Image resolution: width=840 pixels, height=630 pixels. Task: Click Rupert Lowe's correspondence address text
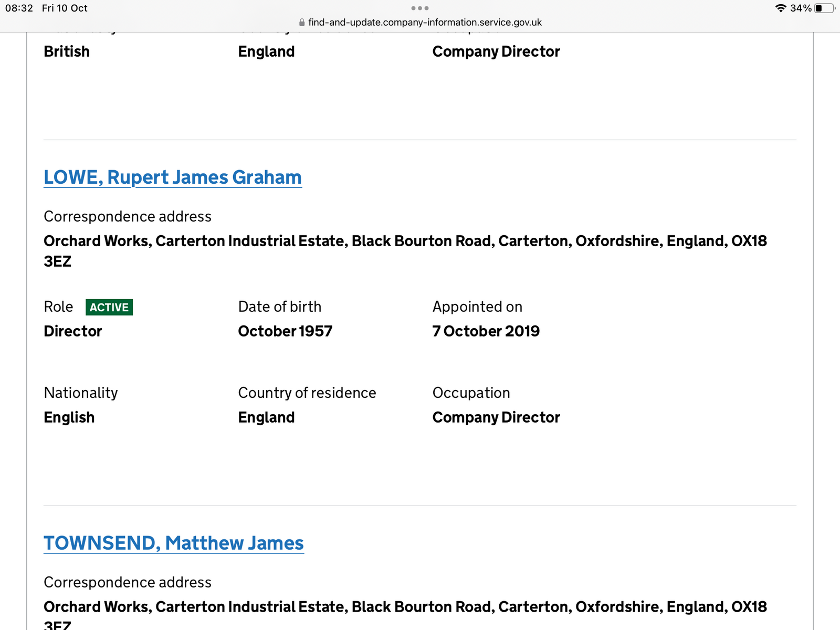coord(405,241)
